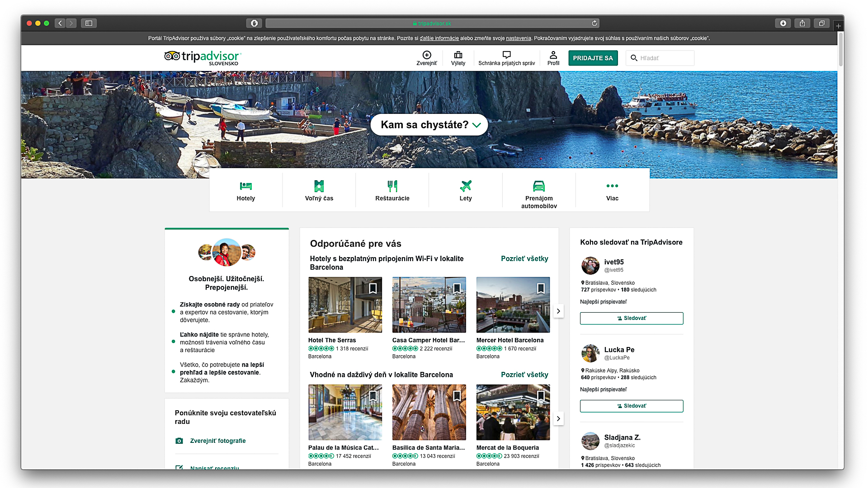Screen dimensions: 868x488
Task: Open a new tab with plus
Action: point(838,26)
